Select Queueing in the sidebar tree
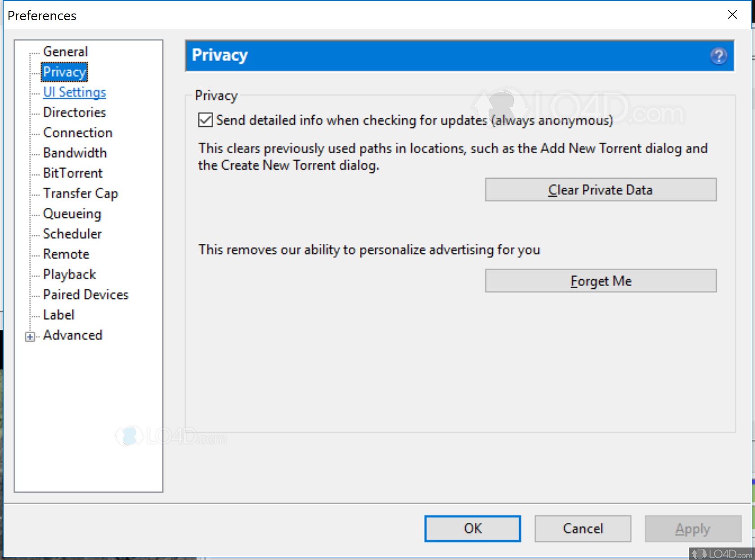The image size is (755, 560). pos(72,214)
